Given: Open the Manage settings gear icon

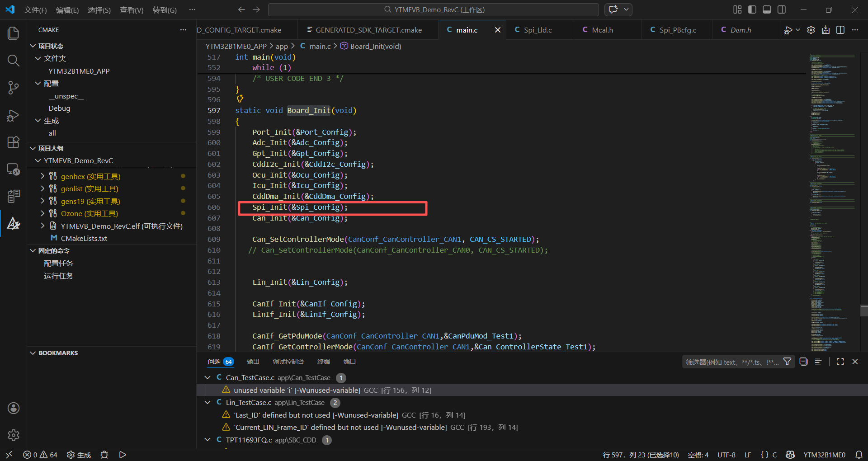Looking at the screenshot, I should (x=14, y=435).
